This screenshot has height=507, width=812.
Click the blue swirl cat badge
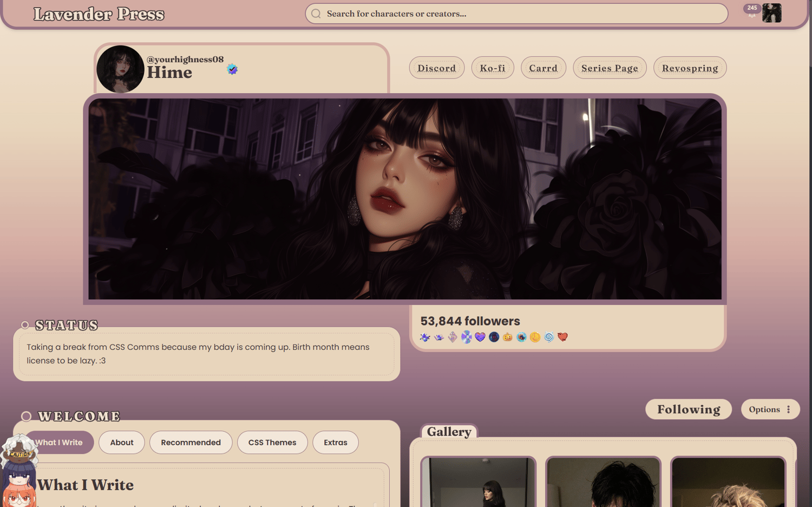coord(549,337)
